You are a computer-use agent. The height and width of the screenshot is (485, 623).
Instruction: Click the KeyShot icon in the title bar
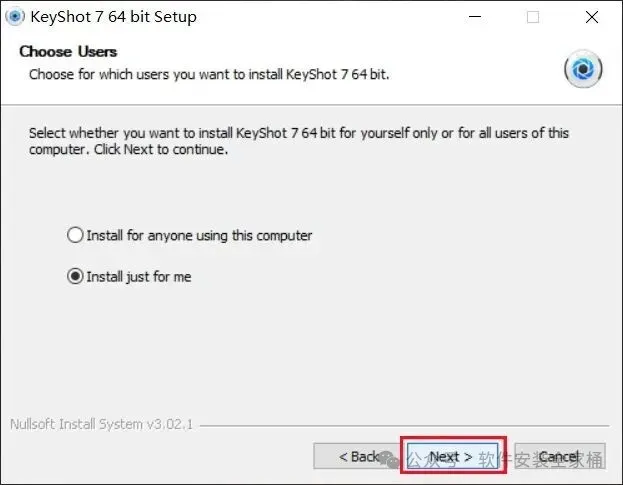point(15,17)
